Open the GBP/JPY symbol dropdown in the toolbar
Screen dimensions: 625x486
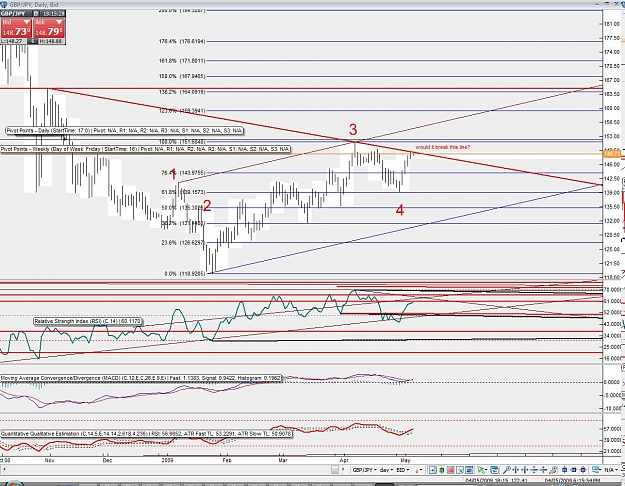(x=364, y=470)
